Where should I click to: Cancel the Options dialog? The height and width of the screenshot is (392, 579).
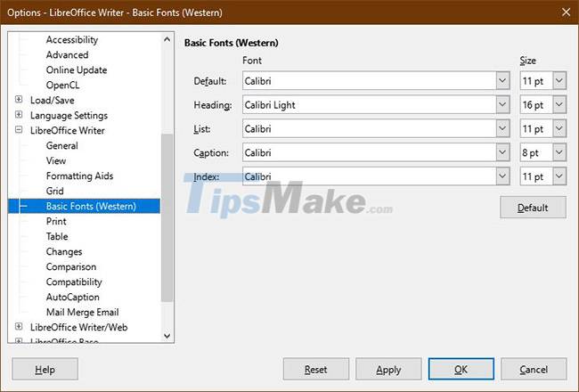[534, 369]
